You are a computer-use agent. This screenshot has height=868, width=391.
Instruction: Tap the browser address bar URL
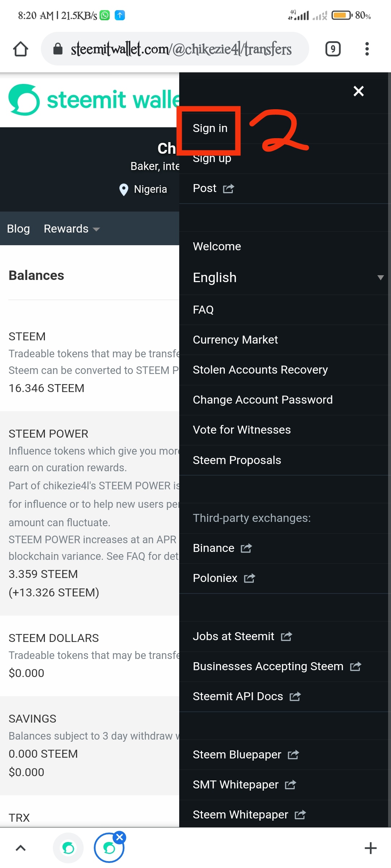pyautogui.click(x=181, y=49)
